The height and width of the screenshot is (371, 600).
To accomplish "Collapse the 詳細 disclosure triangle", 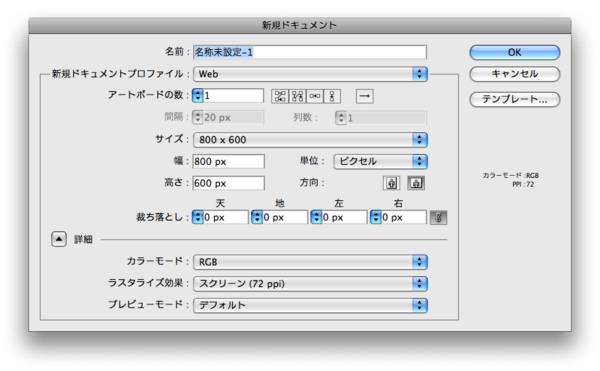I will tap(59, 239).
